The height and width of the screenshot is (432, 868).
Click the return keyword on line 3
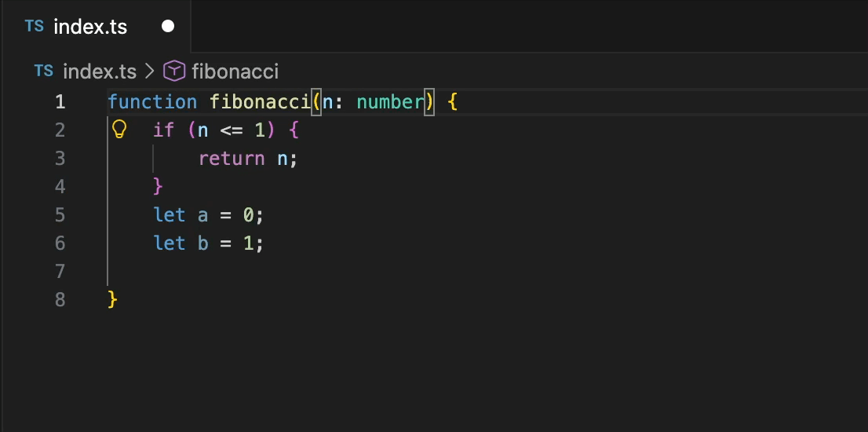[232, 159]
